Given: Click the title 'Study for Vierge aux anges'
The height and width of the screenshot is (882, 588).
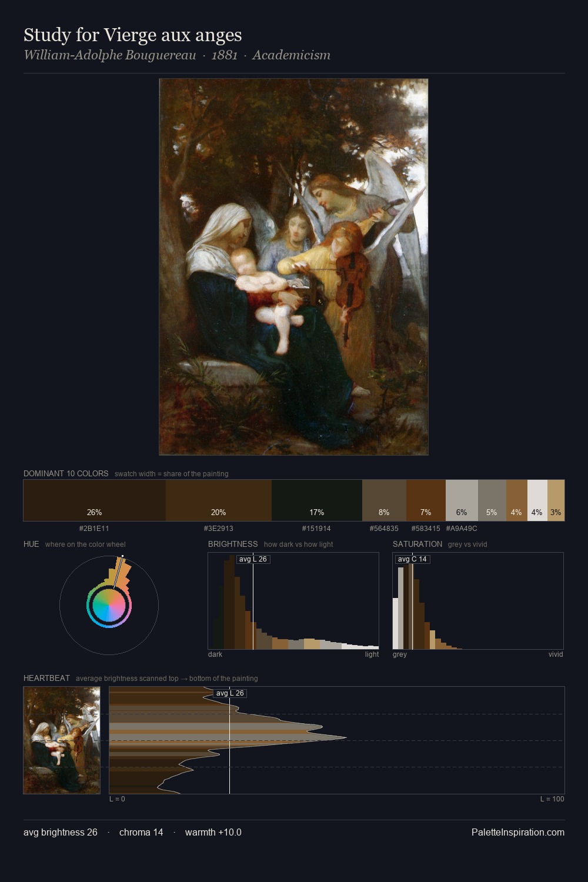Looking at the screenshot, I should pyautogui.click(x=133, y=35).
